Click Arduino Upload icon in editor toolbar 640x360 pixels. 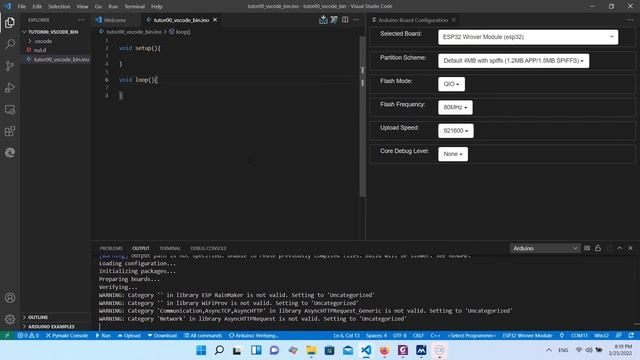pyautogui.click(x=323, y=20)
